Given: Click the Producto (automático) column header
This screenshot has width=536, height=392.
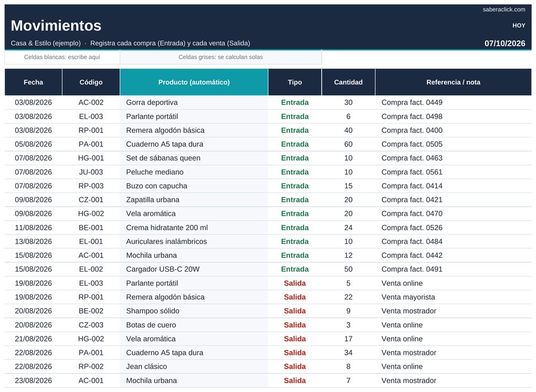Looking at the screenshot, I should point(194,82).
